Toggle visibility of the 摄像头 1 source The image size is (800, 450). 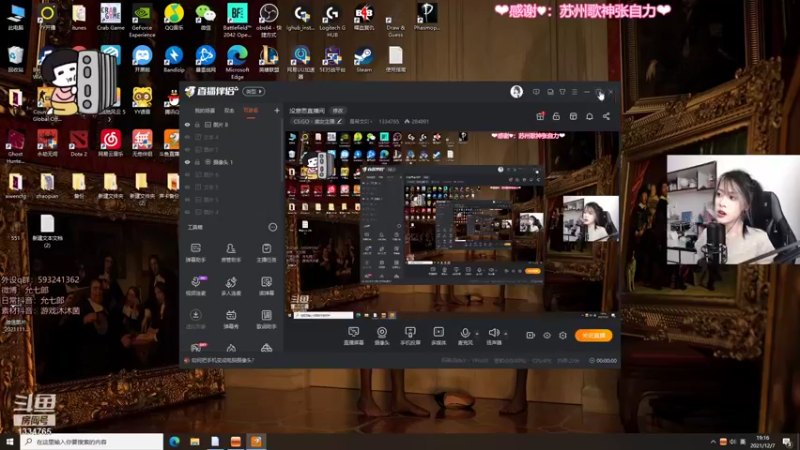pos(187,162)
